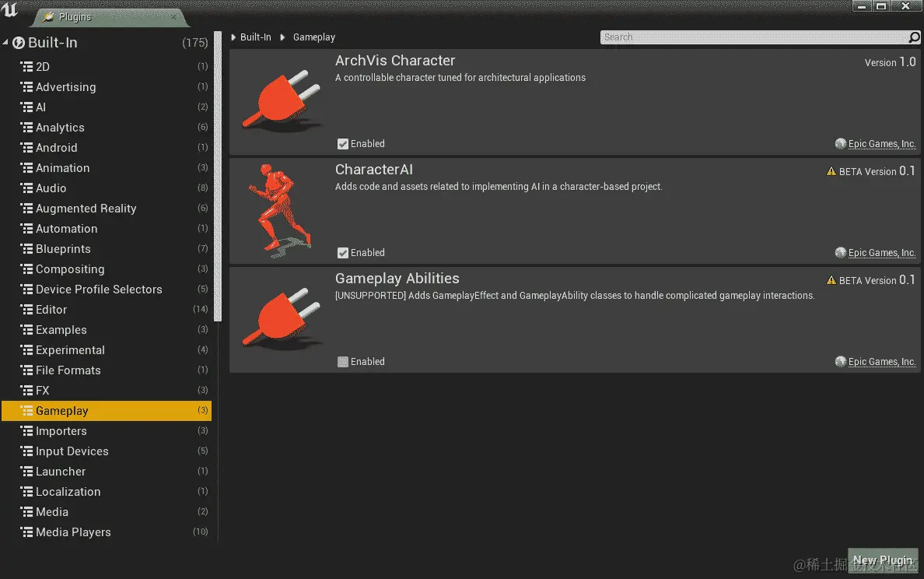Click the Audio category list icon
The image size is (924, 579).
point(26,188)
